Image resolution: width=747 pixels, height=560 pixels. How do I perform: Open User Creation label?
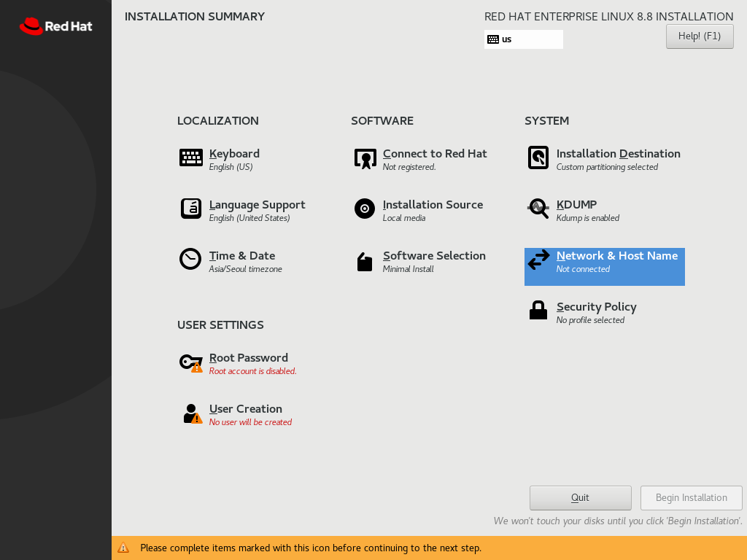246,408
